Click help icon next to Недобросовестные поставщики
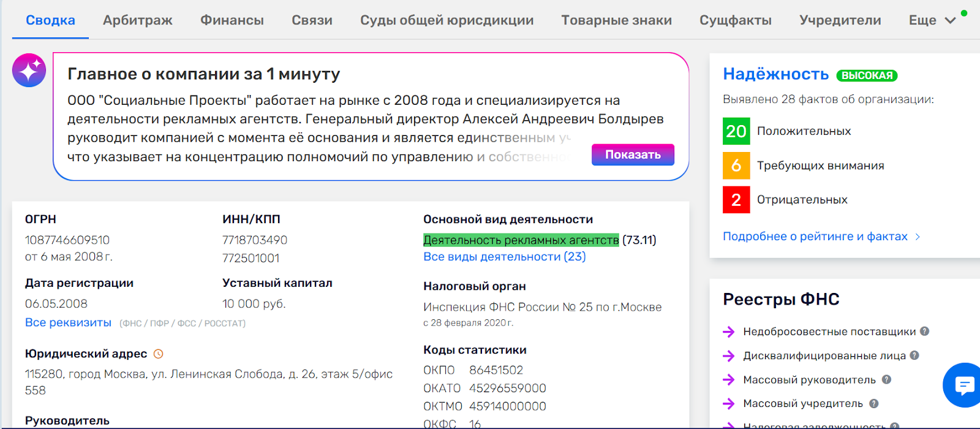980x429 pixels. point(924,331)
